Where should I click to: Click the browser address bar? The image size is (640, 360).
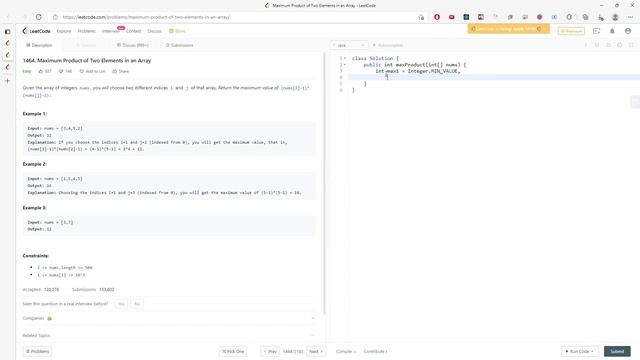click(237, 17)
